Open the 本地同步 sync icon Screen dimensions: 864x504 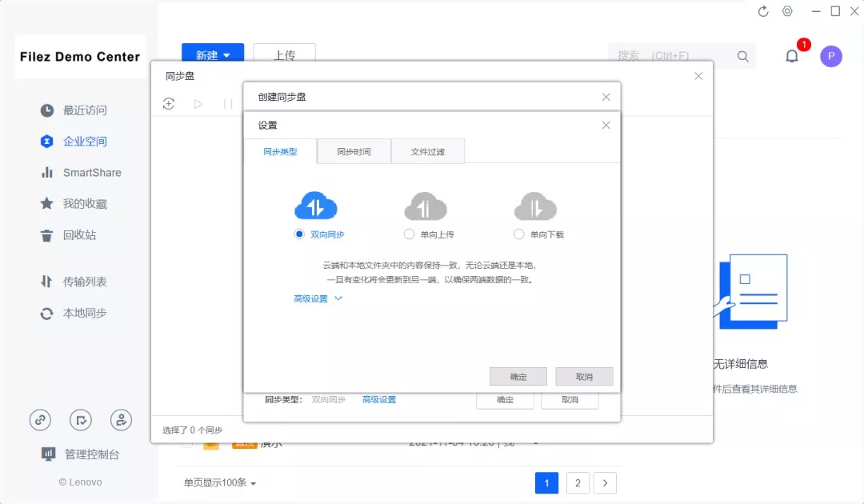click(47, 314)
